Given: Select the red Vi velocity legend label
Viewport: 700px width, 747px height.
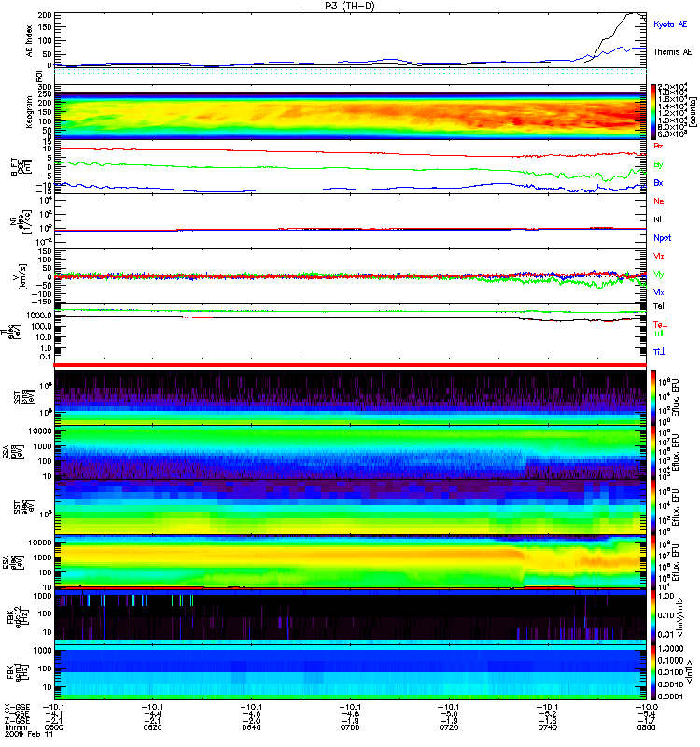Looking at the screenshot, I should point(658,256).
